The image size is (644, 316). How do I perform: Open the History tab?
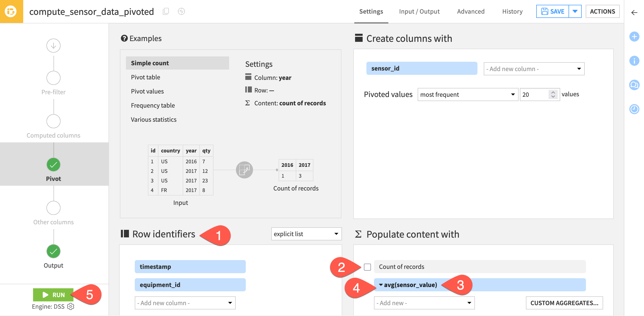click(512, 11)
